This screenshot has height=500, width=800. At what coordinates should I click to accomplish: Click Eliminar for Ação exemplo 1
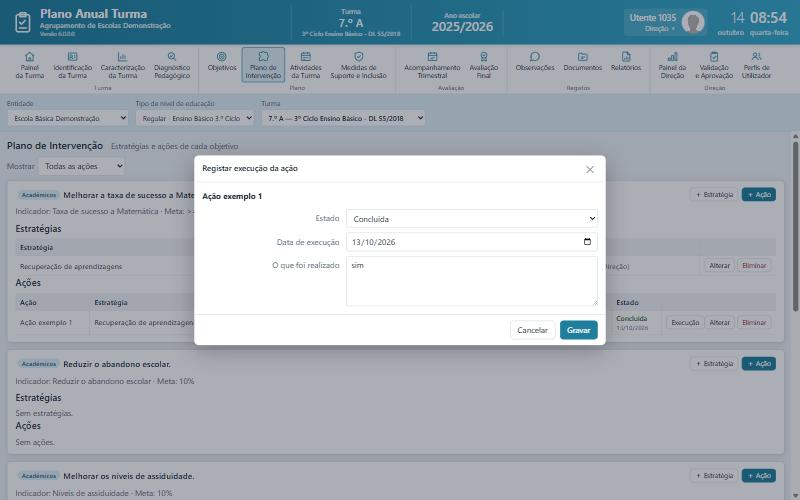click(x=754, y=322)
